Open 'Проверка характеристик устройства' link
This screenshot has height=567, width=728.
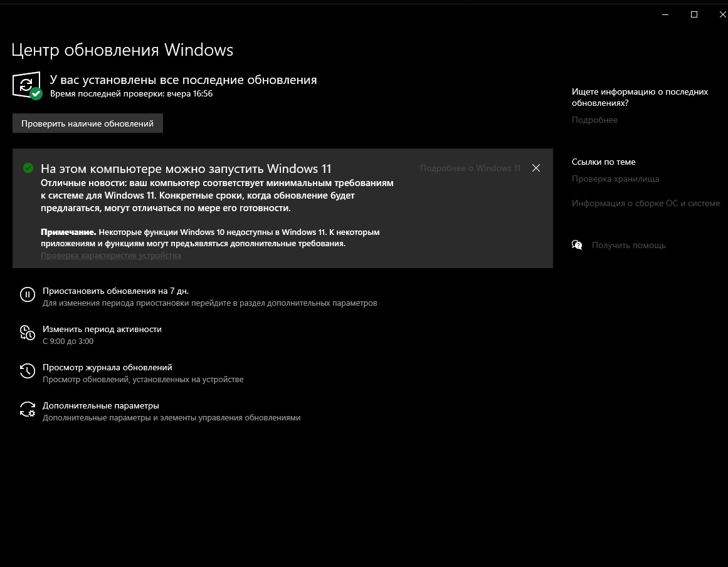pyautogui.click(x=111, y=255)
